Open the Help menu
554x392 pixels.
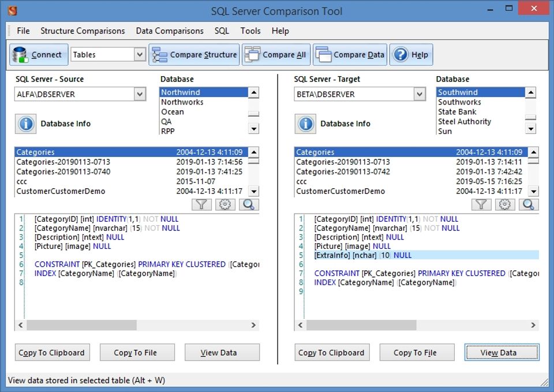click(x=280, y=31)
